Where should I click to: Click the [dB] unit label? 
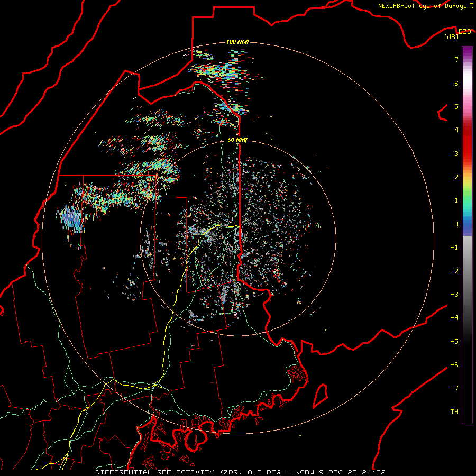click(x=452, y=37)
